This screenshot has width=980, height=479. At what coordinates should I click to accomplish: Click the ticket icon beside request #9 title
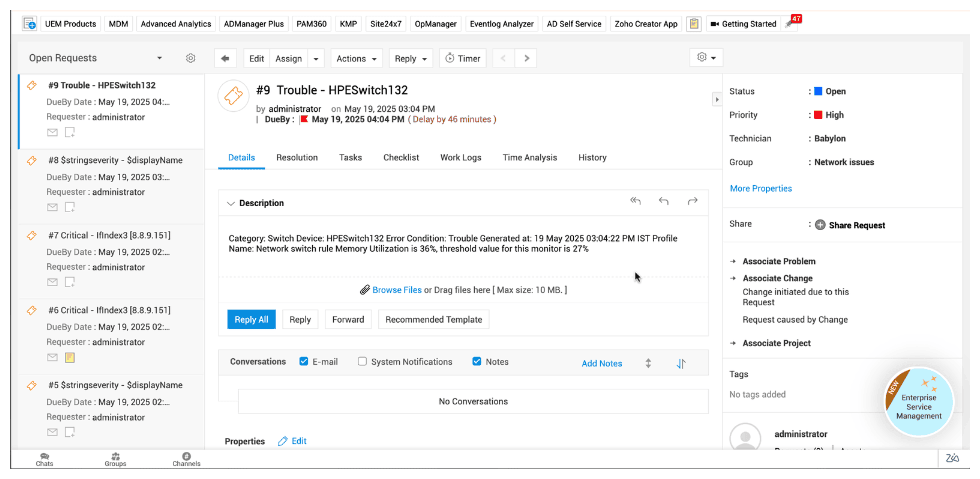click(32, 85)
